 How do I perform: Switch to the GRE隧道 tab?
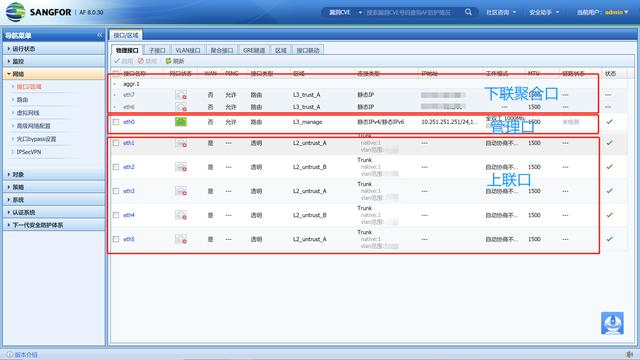pyautogui.click(x=254, y=50)
